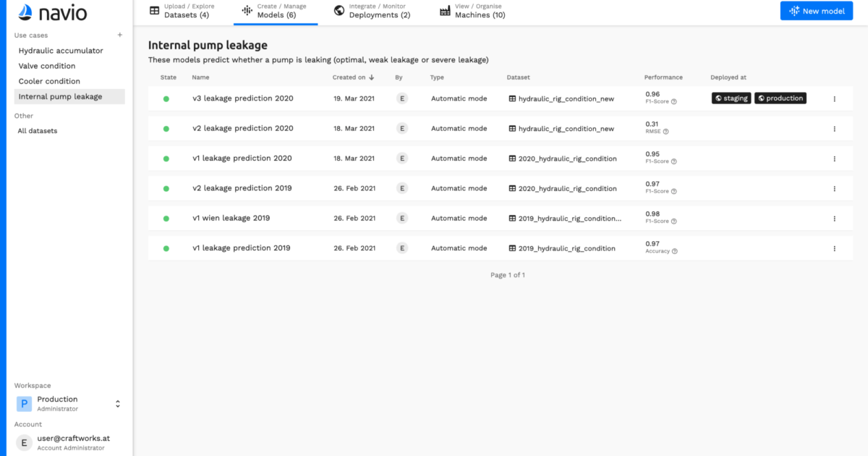Click the production deployment badge

pyautogui.click(x=780, y=98)
